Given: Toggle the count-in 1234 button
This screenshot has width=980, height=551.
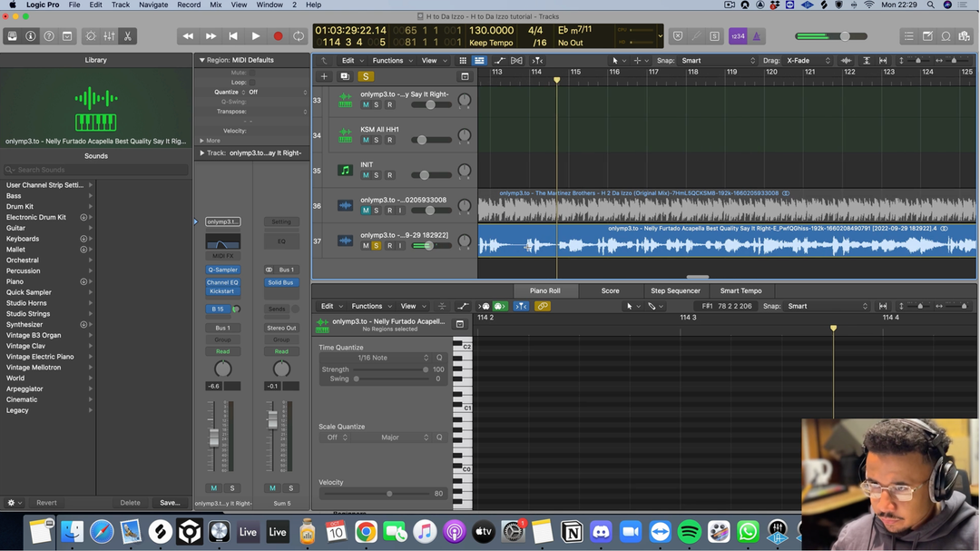Looking at the screenshot, I should (x=738, y=36).
